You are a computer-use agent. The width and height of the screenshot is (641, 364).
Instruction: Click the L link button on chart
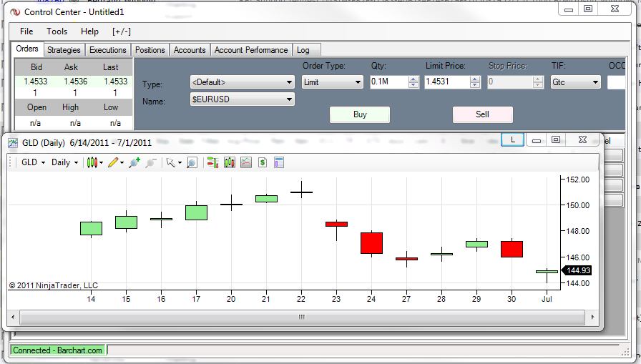pyautogui.click(x=513, y=139)
